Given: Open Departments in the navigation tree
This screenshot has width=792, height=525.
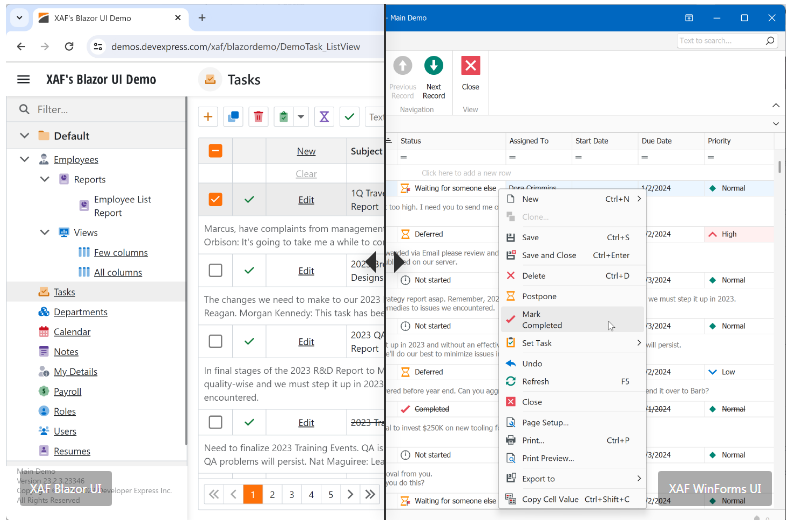Looking at the screenshot, I should tap(80, 312).
